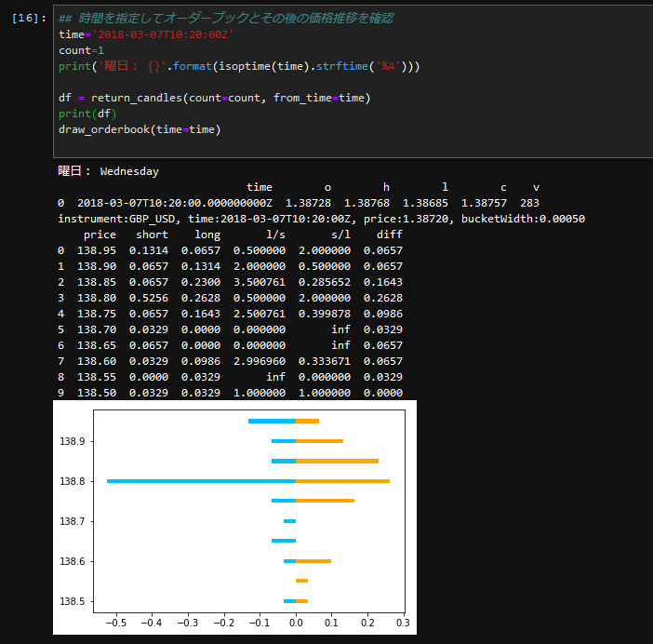Image resolution: width=653 pixels, height=644 pixels.
Task: Click the Wednesday output text
Action: click(x=129, y=171)
